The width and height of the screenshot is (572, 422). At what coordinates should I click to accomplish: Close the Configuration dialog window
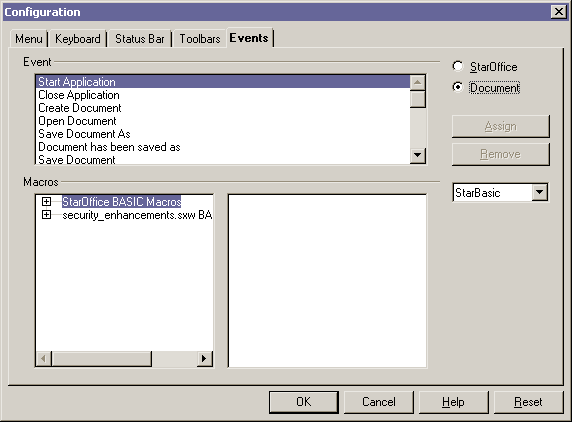(x=559, y=12)
